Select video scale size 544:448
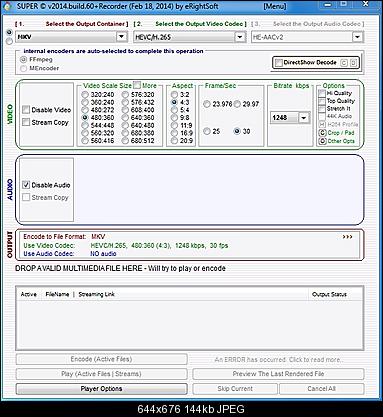 click(x=85, y=125)
